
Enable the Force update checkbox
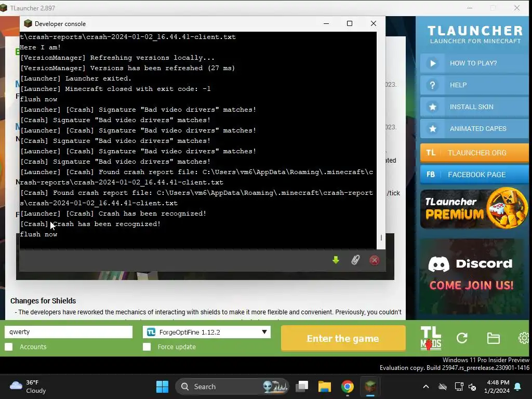tap(147, 347)
